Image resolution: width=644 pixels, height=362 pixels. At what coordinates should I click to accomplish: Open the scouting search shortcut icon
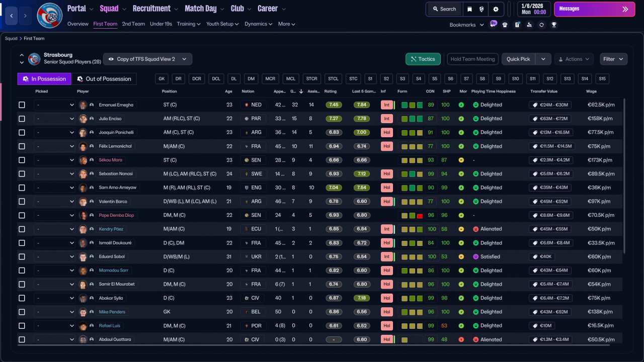point(529,25)
